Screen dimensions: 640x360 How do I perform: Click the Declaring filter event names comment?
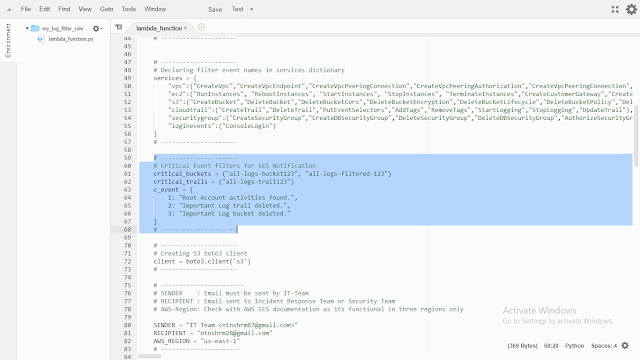pyautogui.click(x=249, y=70)
